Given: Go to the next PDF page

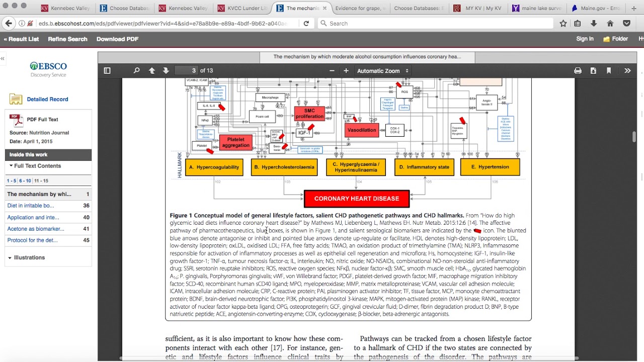Looking at the screenshot, I should tap(166, 71).
